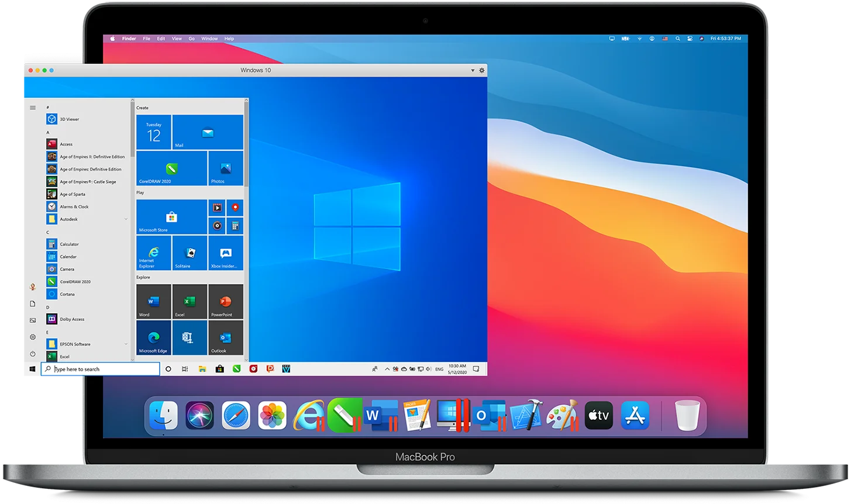Image resolution: width=851 pixels, height=504 pixels.
Task: Click the Type here to search box
Action: coord(101,369)
